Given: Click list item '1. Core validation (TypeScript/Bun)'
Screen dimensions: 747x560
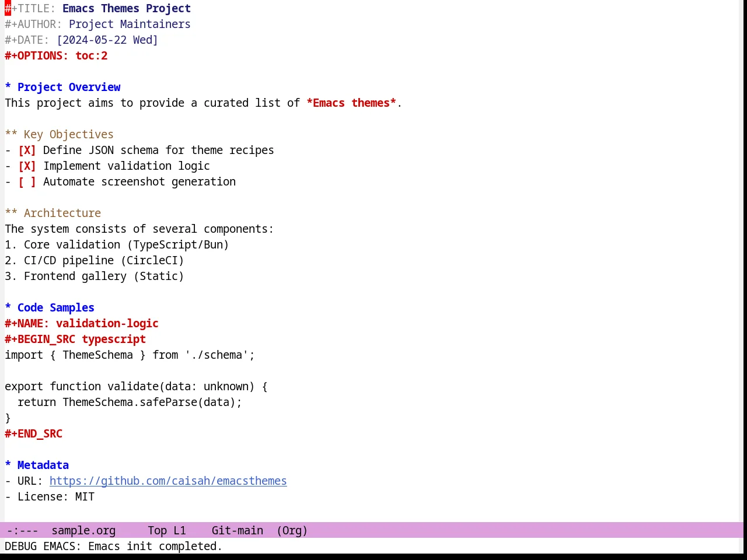Looking at the screenshot, I should (117, 245).
